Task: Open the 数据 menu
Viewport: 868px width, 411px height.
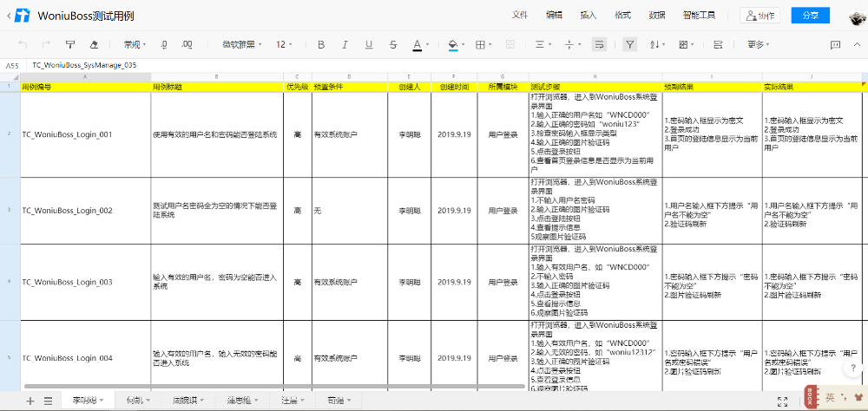Action: pyautogui.click(x=656, y=16)
